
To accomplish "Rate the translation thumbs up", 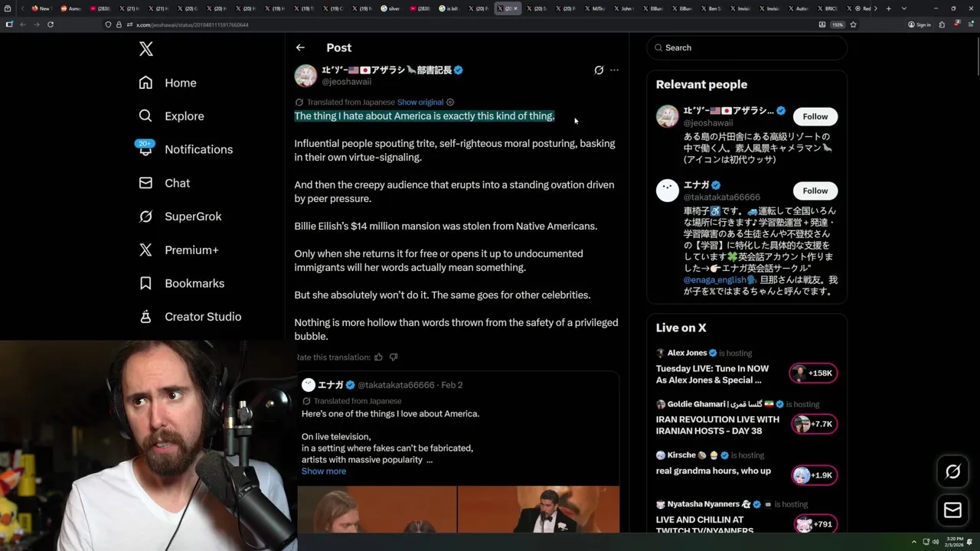I will 378,357.
